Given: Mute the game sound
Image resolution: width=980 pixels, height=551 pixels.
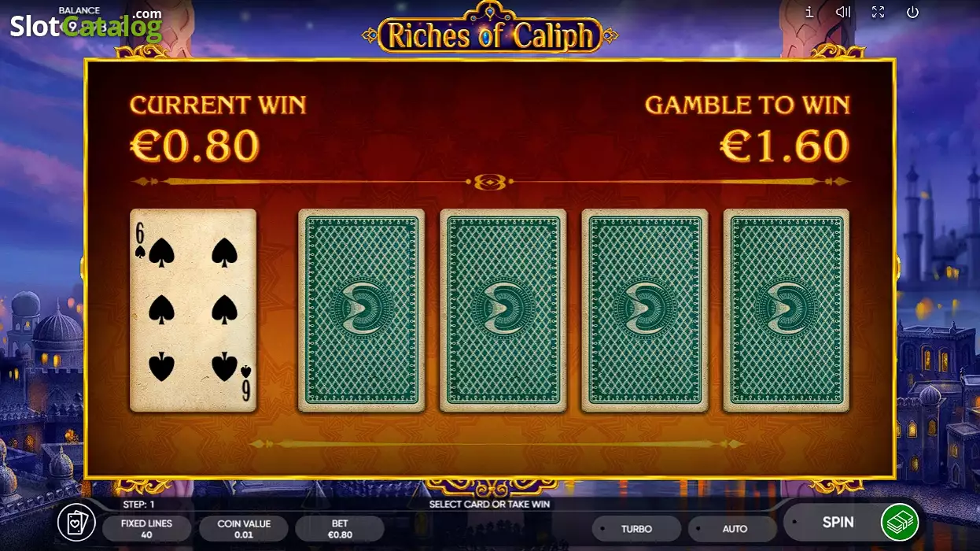Looking at the screenshot, I should tap(843, 12).
